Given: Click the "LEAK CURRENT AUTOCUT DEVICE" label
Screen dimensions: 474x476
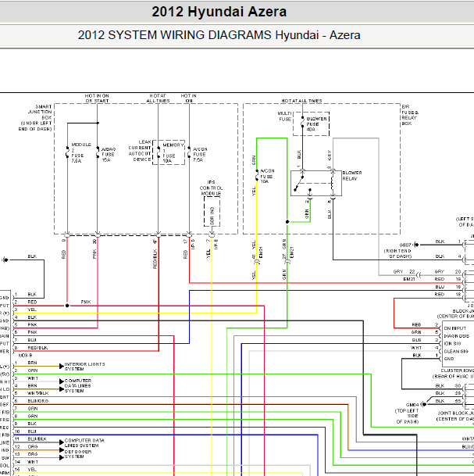Looking at the screenshot, I should click(x=140, y=151).
